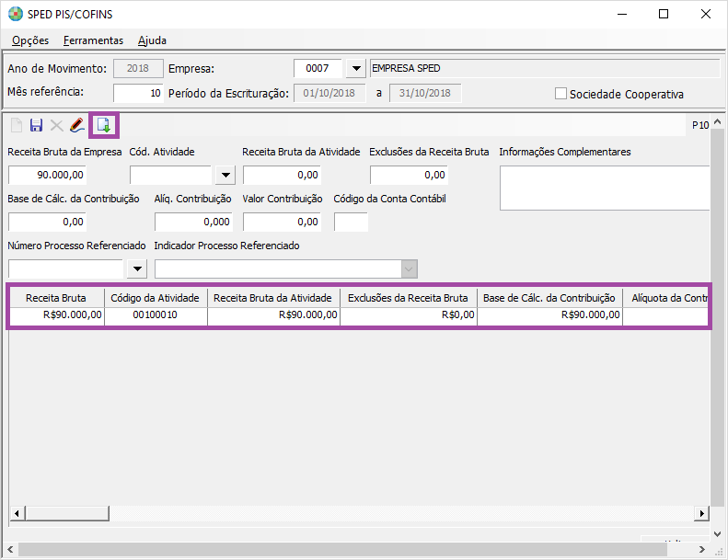Click the Exclusões da Receita Bruta input field
This screenshot has width=728, height=560.
[409, 175]
